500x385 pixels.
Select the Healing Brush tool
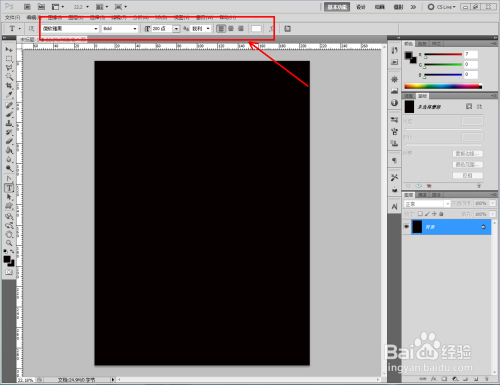[x=9, y=105]
